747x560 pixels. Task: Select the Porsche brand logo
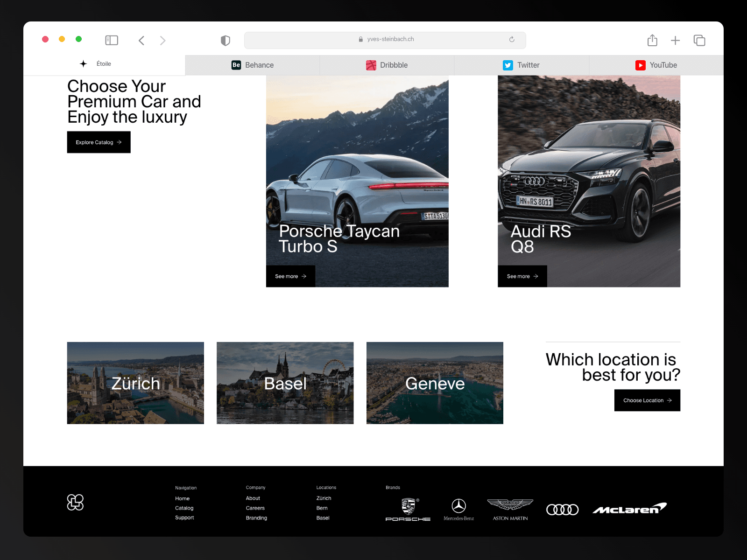408,510
